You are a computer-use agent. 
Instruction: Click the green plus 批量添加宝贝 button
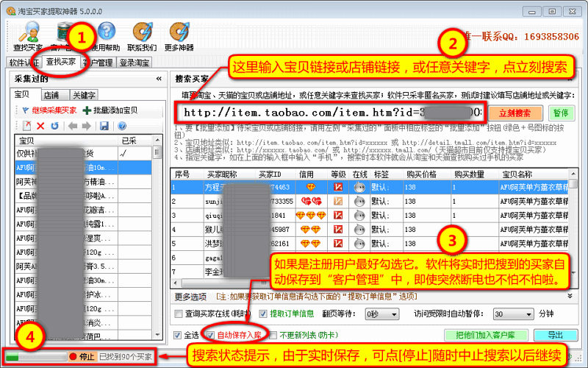tap(110, 110)
